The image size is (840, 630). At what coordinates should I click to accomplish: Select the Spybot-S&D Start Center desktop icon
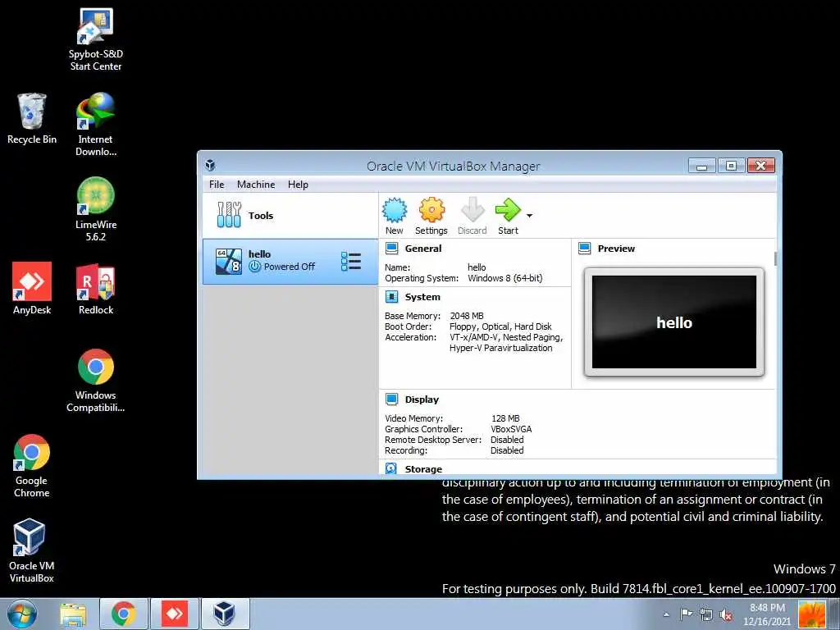pyautogui.click(x=96, y=40)
